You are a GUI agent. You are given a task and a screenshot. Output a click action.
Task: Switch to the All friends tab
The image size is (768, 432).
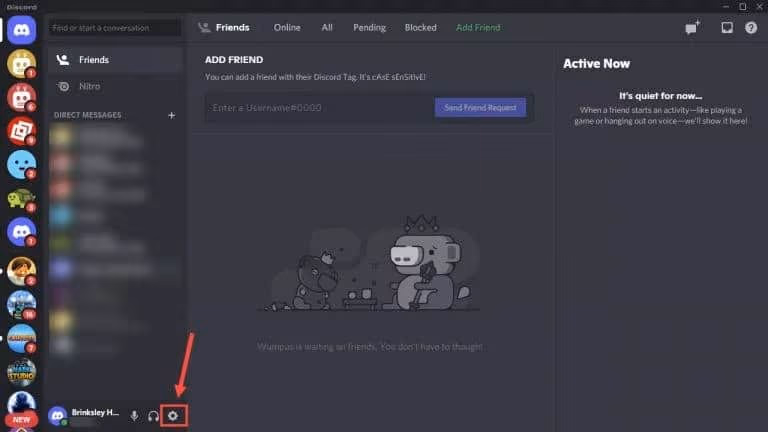pyautogui.click(x=327, y=28)
